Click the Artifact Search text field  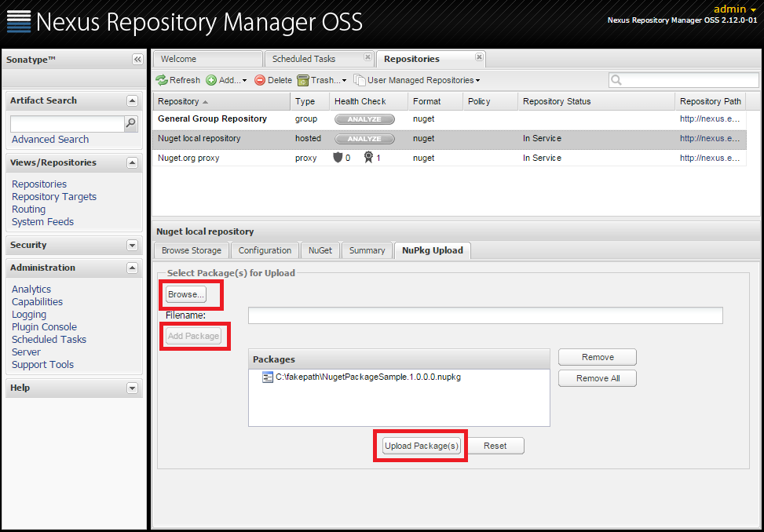pos(68,124)
